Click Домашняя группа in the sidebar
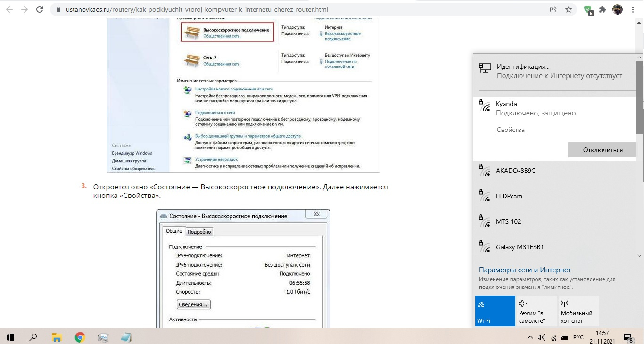Image resolution: width=644 pixels, height=344 pixels. click(129, 161)
